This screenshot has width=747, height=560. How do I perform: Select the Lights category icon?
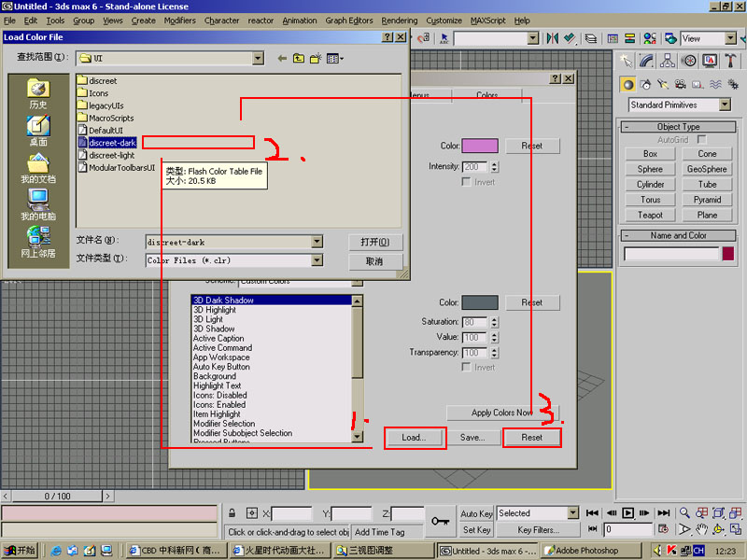point(663,85)
